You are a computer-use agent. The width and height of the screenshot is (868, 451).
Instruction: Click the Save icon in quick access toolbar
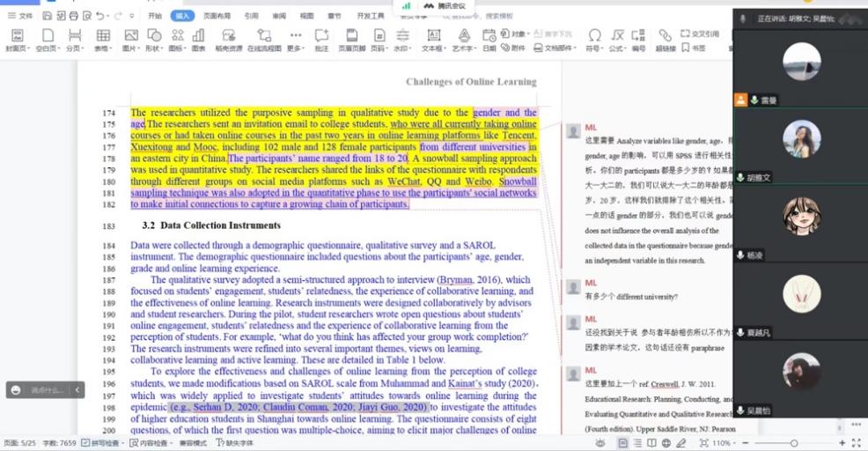click(x=45, y=16)
